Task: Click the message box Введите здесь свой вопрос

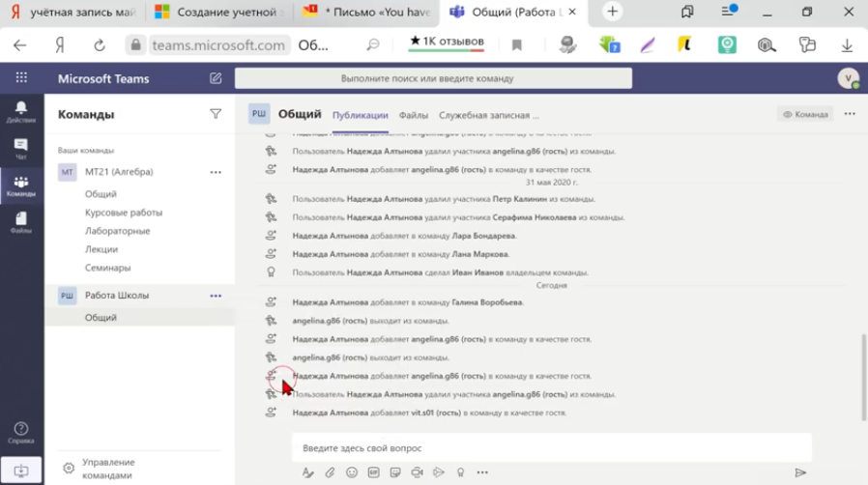Action: pyautogui.click(x=551, y=448)
